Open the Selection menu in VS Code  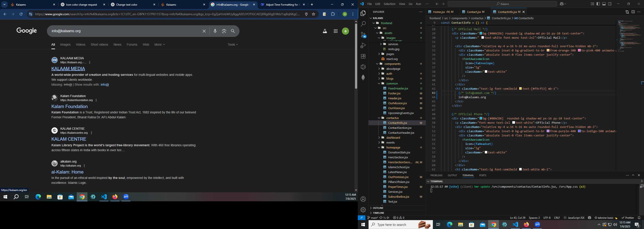point(390,4)
